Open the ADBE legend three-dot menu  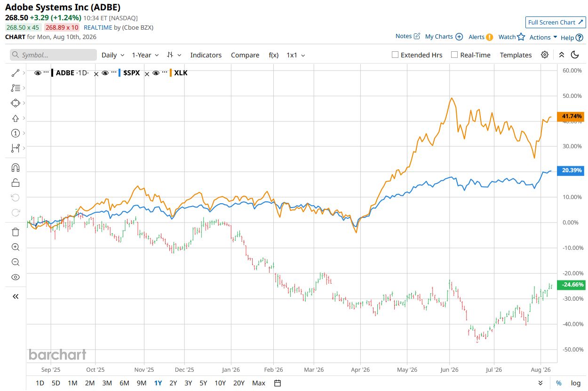tap(46, 73)
